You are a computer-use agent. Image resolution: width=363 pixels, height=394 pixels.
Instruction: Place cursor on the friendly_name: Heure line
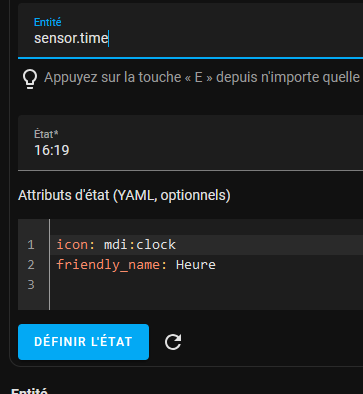point(207,265)
